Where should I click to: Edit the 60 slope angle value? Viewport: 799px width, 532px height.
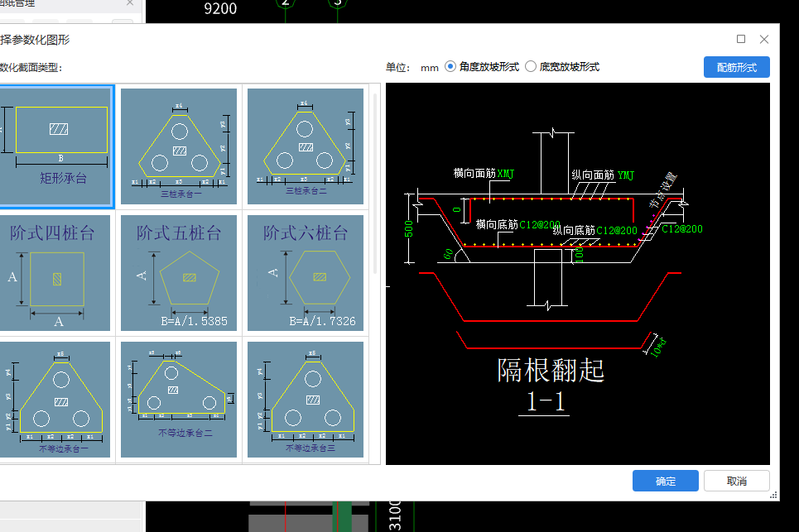click(448, 253)
